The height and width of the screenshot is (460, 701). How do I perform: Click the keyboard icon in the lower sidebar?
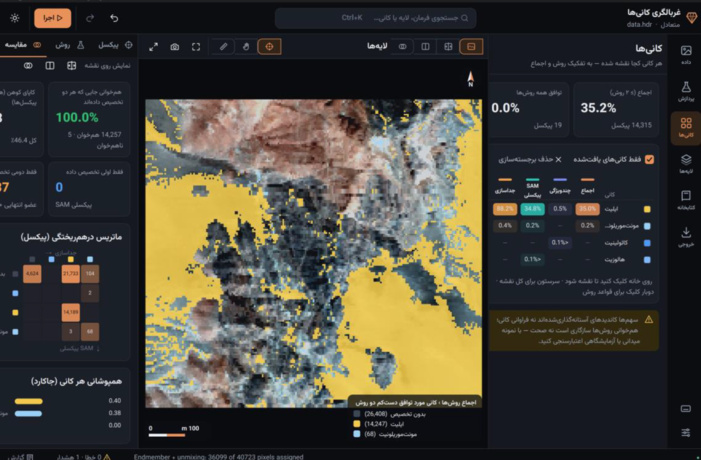pyautogui.click(x=685, y=409)
